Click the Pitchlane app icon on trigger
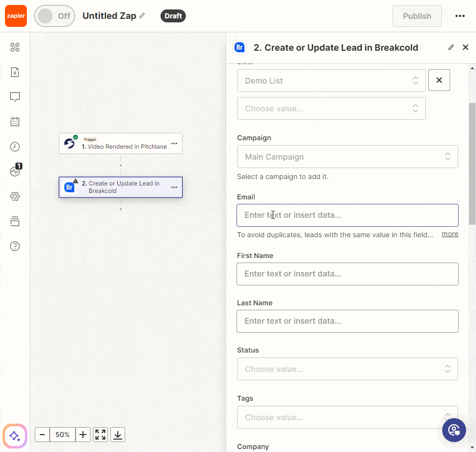 70,144
